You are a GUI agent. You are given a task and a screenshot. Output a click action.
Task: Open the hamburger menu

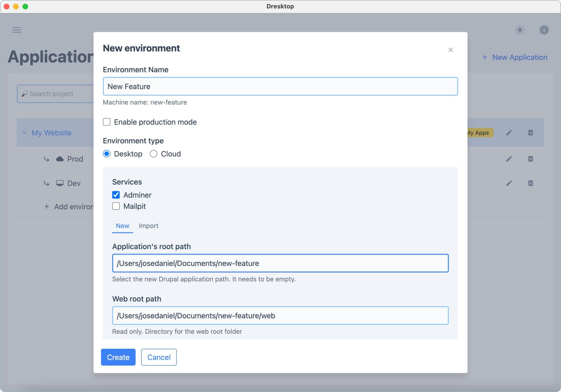(x=17, y=30)
